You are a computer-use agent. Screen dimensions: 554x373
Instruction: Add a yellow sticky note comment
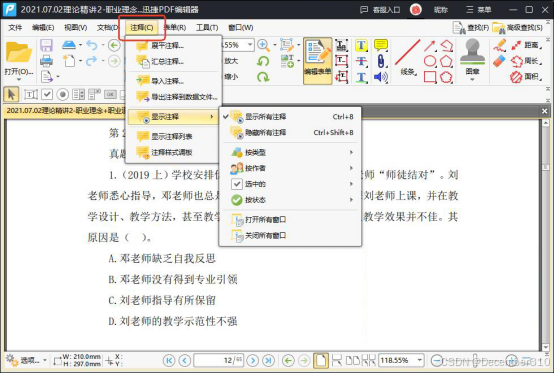tap(381, 45)
